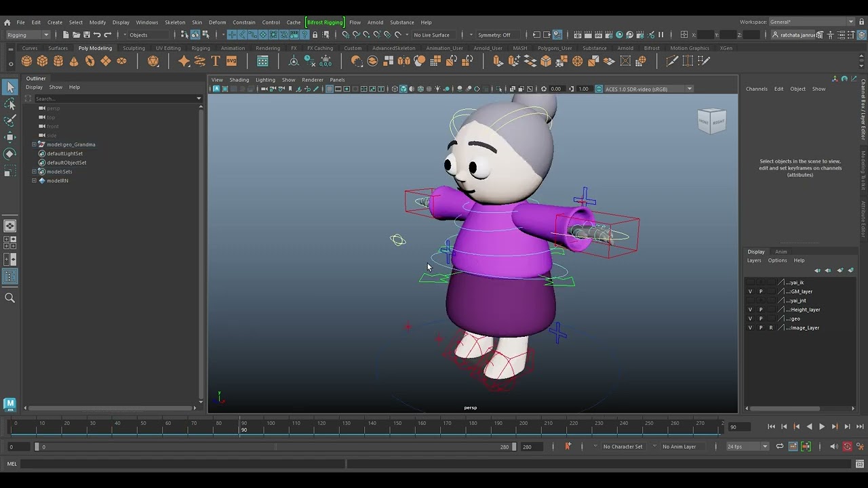The image size is (868, 488).
Task: Click the SVG import shelf icon
Action: coord(231,61)
